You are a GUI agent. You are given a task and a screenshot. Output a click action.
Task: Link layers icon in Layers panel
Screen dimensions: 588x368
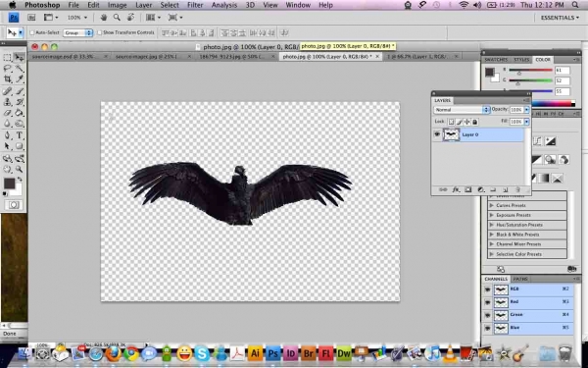(x=443, y=190)
